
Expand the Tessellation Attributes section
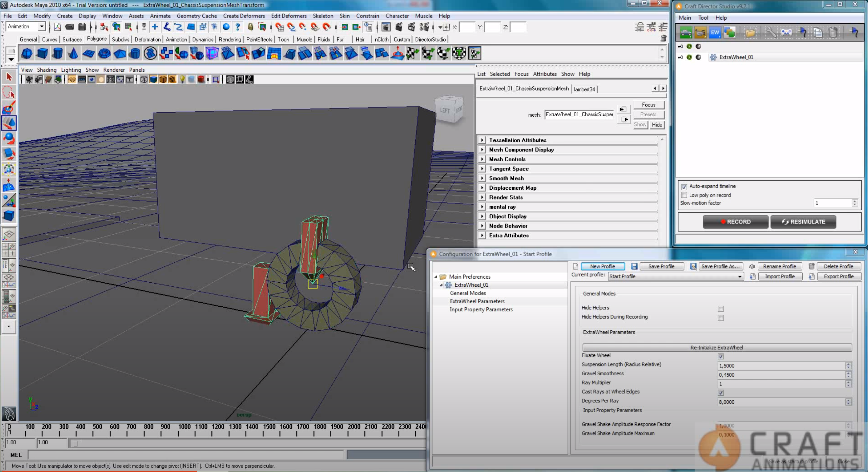(x=483, y=140)
